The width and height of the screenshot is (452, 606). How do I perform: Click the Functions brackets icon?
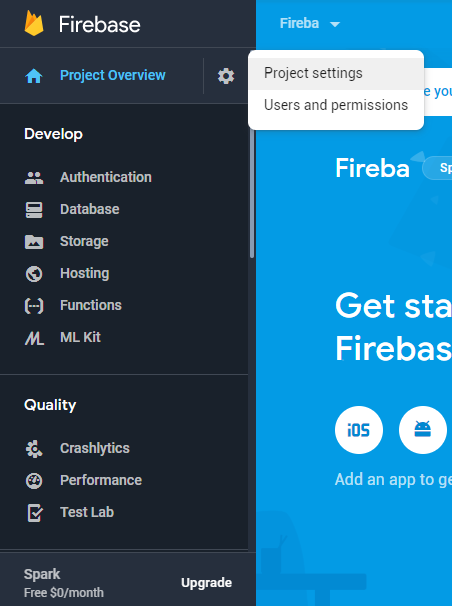[34, 306]
